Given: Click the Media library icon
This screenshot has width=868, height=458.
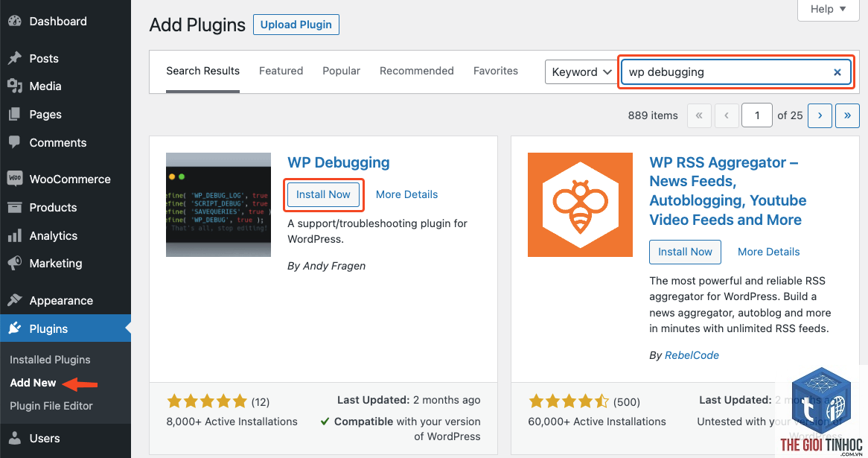Looking at the screenshot, I should click(15, 86).
